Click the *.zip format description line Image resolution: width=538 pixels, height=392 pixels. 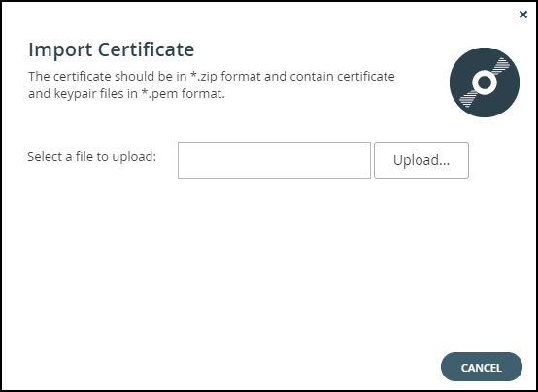[x=212, y=76]
